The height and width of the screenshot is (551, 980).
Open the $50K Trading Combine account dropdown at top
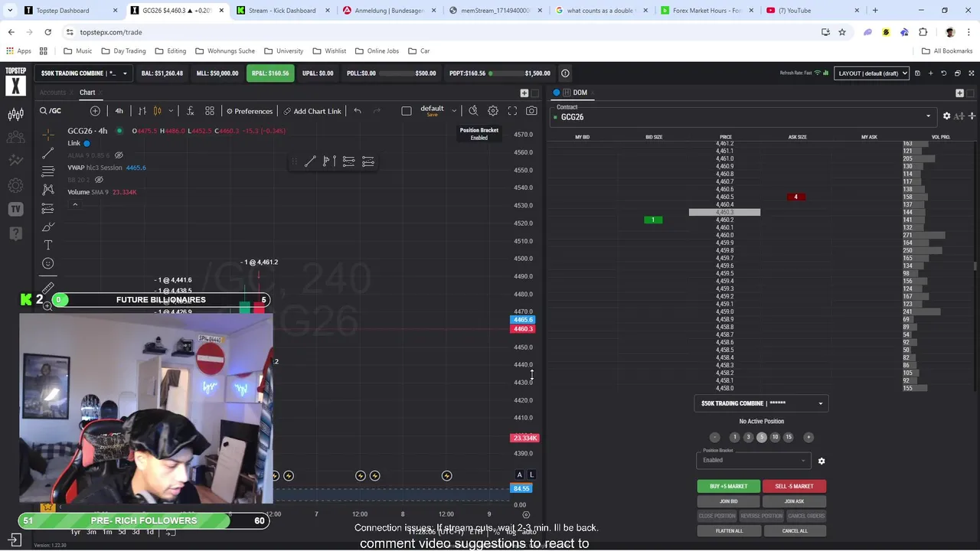tap(84, 73)
